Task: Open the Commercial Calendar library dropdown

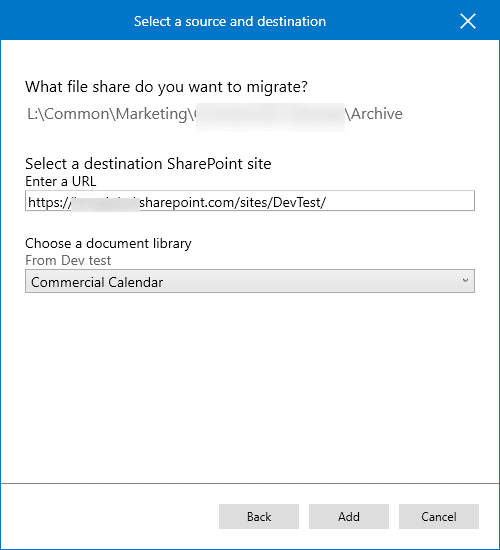Action: coord(250,281)
